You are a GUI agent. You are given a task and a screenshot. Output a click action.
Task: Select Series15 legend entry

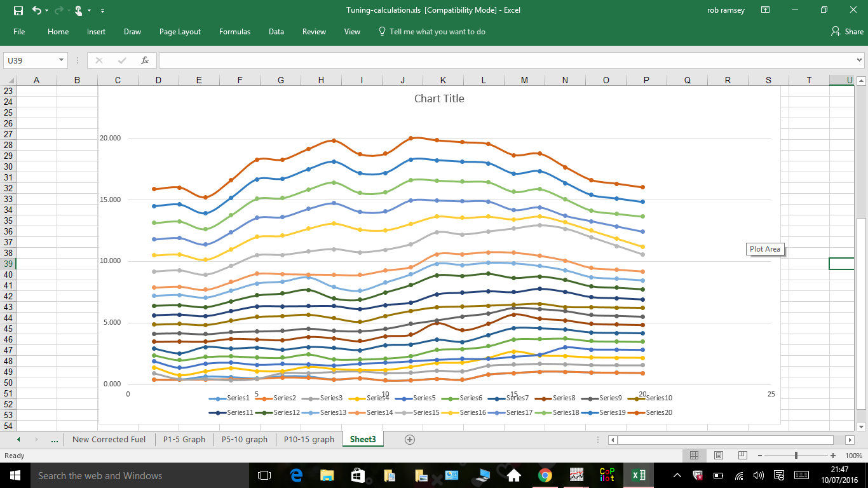417,412
